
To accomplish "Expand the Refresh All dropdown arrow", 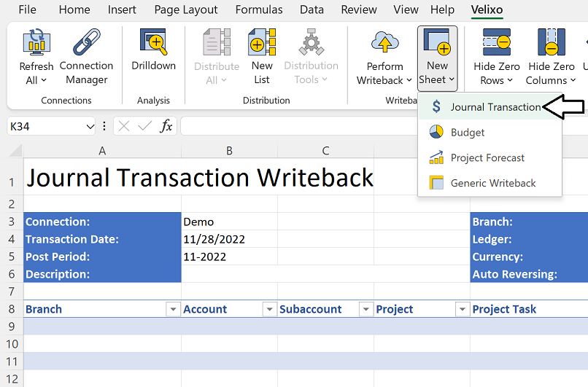I will [44, 80].
